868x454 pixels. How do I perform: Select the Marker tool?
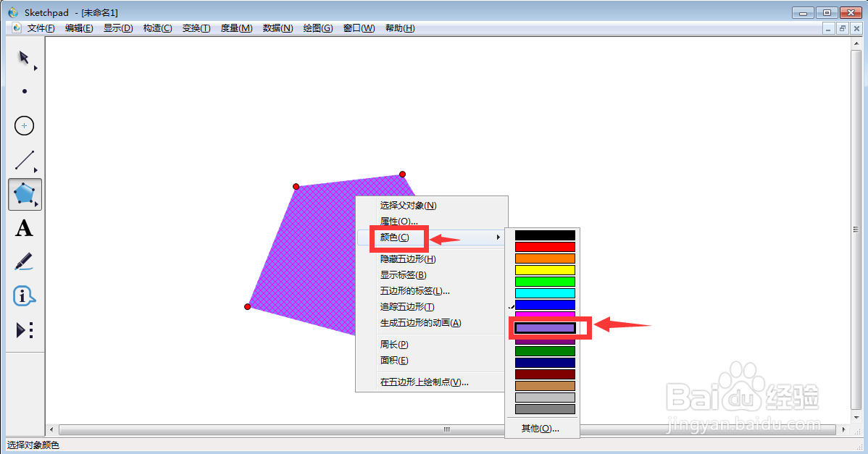[x=24, y=262]
